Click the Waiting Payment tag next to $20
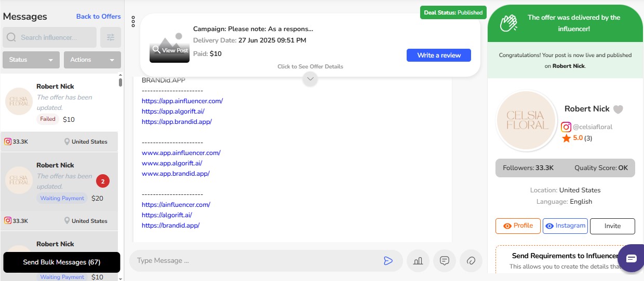Screen dimensions: 644x281 [62, 198]
